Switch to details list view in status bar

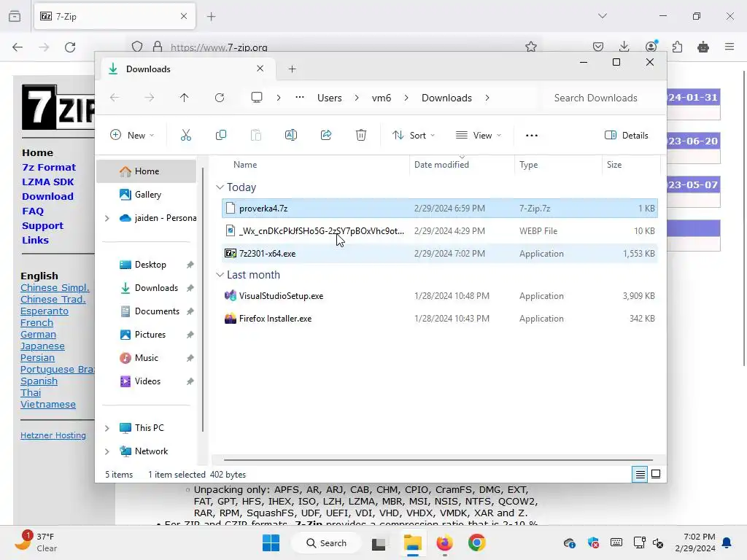pyautogui.click(x=640, y=474)
